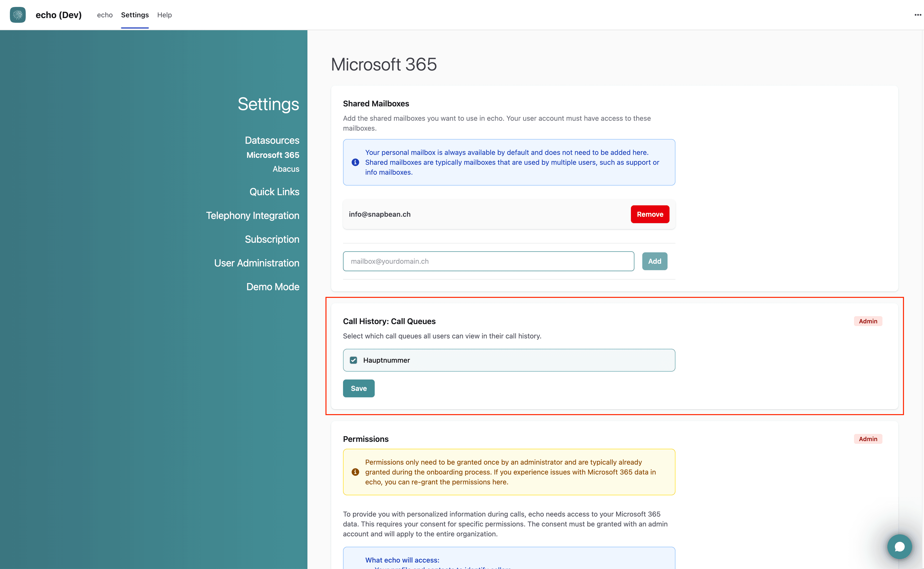Click the Settings sidebar title
This screenshot has width=924, height=569.
click(x=268, y=104)
